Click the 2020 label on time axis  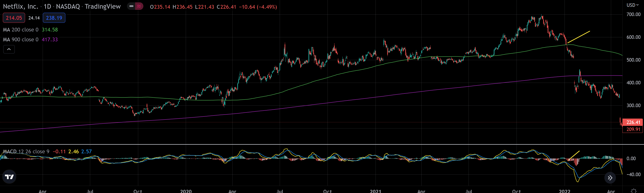[186, 191]
